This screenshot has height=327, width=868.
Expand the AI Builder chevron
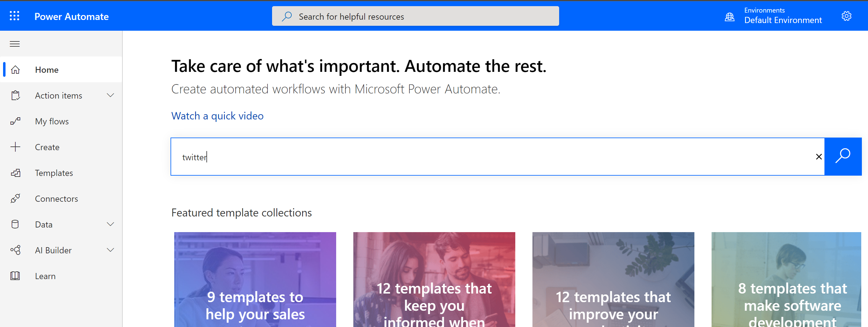click(x=110, y=250)
